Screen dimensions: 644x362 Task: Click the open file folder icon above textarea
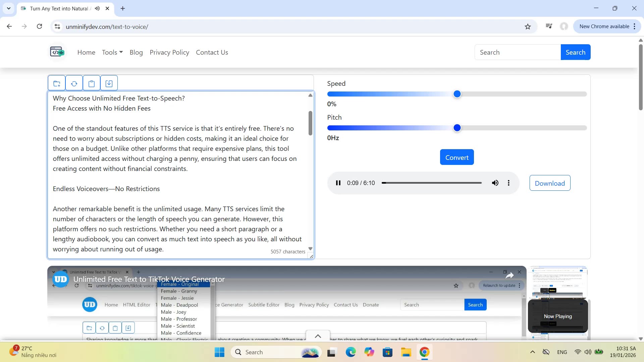57,83
